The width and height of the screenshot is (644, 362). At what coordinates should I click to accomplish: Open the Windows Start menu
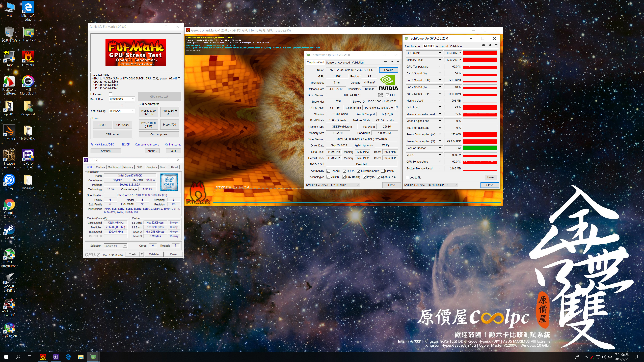6,357
